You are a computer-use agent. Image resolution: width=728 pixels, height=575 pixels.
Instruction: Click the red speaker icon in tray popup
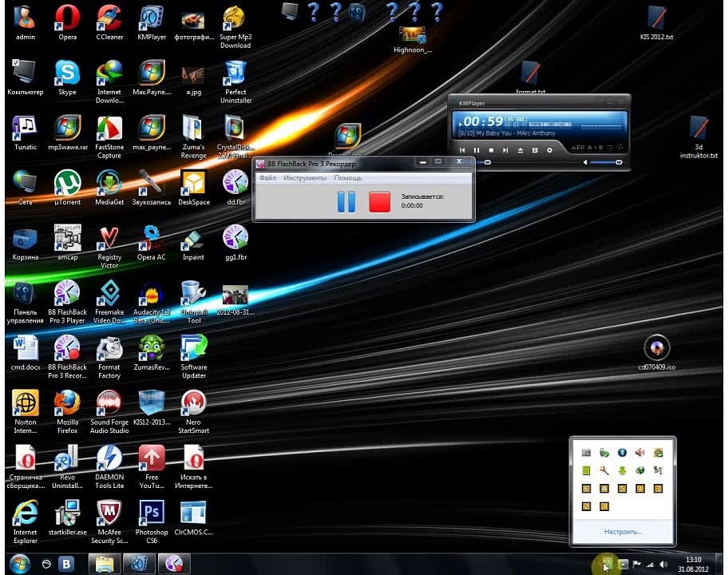639,454
